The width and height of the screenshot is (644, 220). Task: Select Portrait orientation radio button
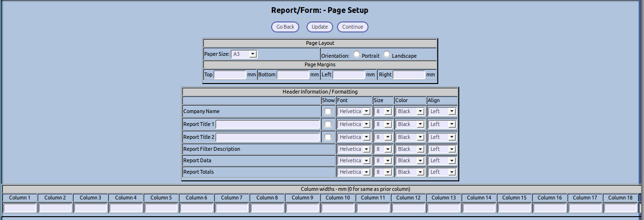357,54
